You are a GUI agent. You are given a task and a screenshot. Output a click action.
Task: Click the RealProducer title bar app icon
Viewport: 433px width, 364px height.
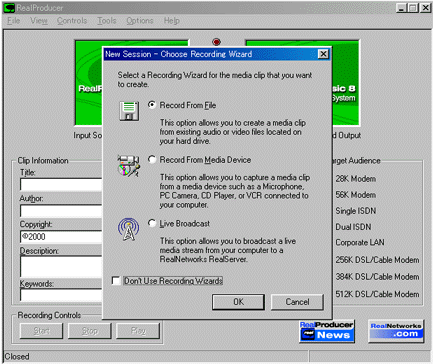pos(9,8)
